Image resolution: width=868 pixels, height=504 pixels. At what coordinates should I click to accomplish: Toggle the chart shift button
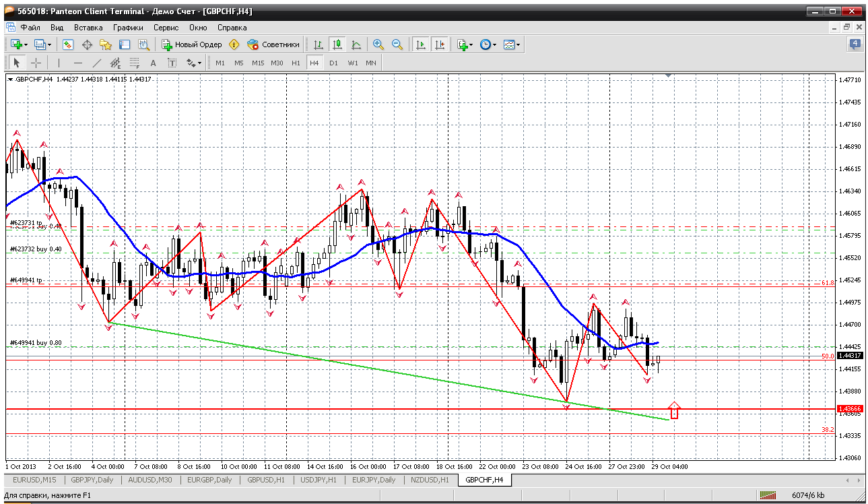point(440,44)
